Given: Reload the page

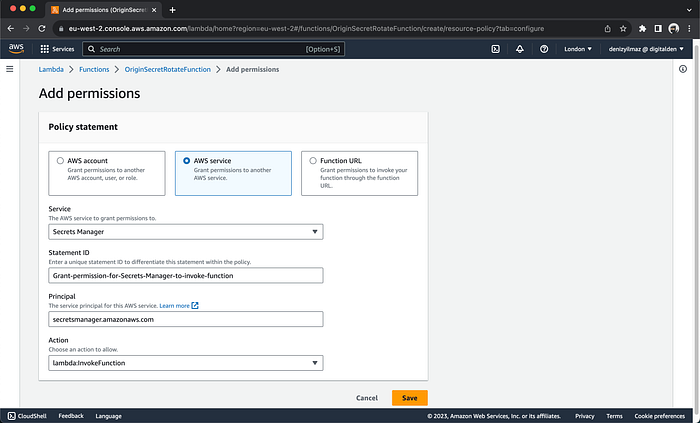Looking at the screenshot, I should pyautogui.click(x=42, y=29).
